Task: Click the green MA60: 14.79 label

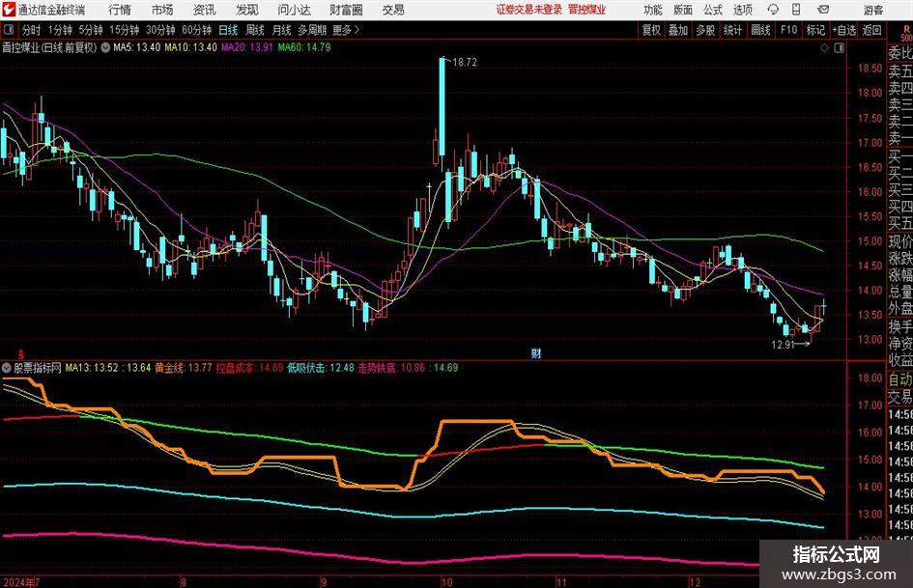Action: (x=304, y=47)
